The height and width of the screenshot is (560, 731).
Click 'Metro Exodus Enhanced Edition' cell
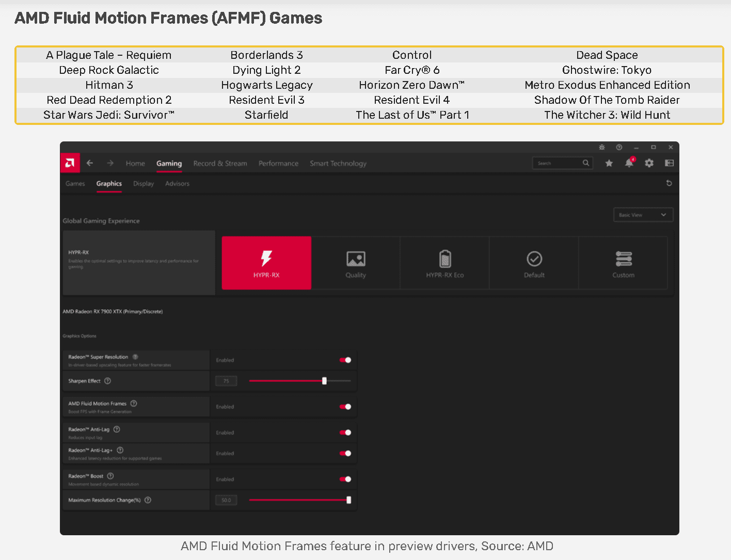click(x=607, y=85)
